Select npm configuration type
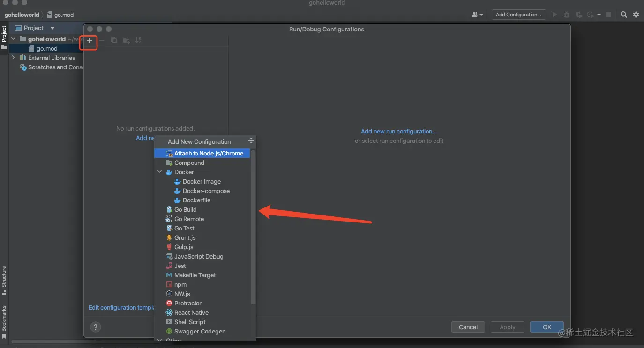Image resolution: width=644 pixels, height=348 pixels. coord(202,284)
